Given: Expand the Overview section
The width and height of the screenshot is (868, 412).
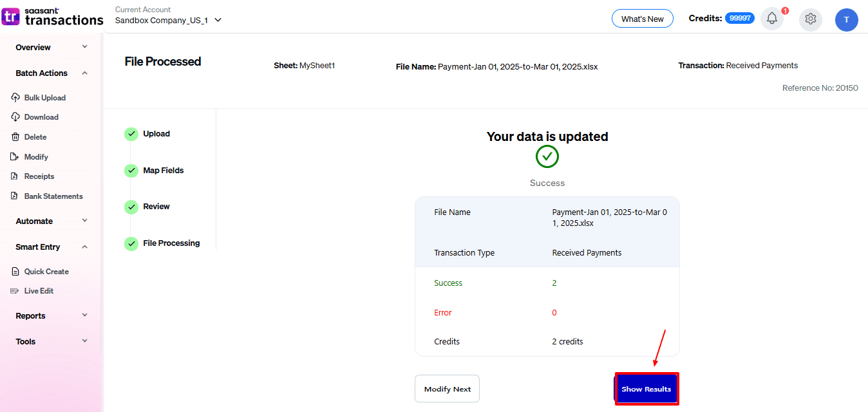Looking at the screenshot, I should click(52, 48).
